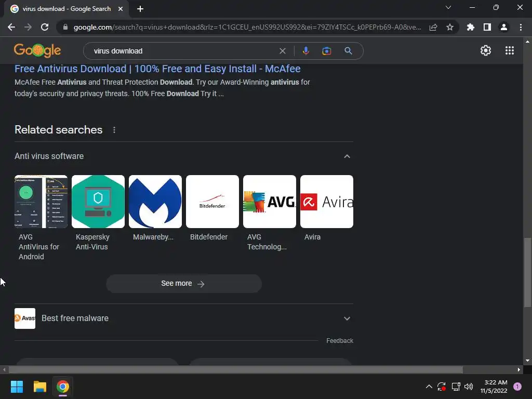Click the forward navigation arrow
Screen dimensions: 532x399
click(x=28, y=27)
